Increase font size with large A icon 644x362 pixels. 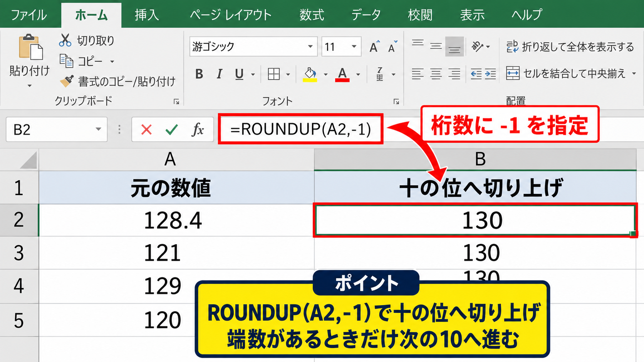374,47
